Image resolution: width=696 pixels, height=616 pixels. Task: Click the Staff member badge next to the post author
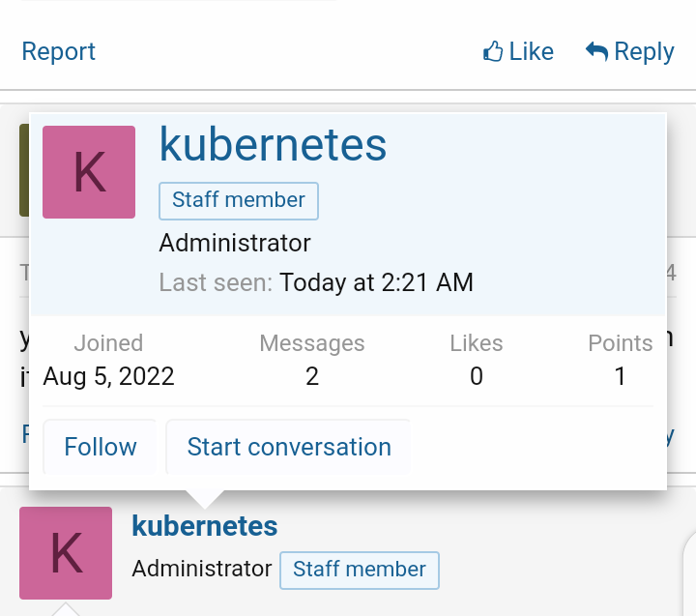pos(360,570)
